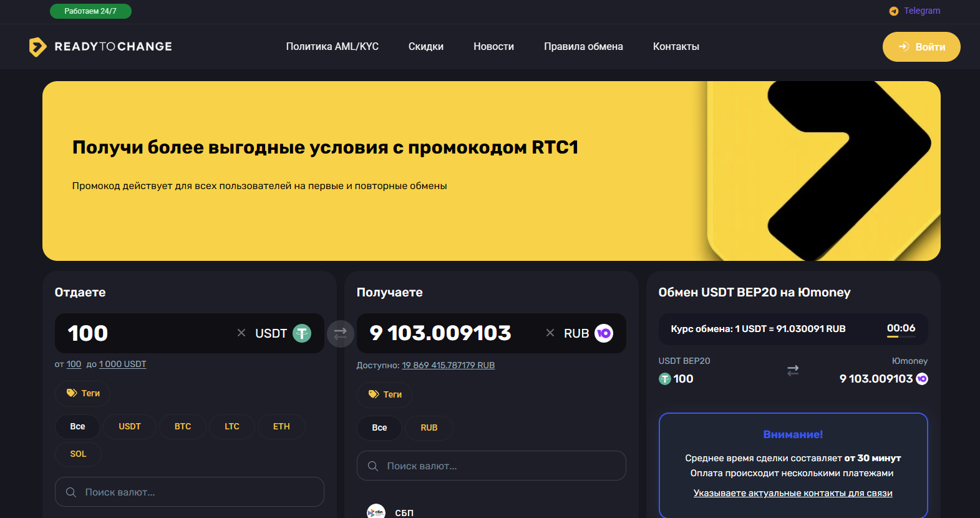This screenshot has height=518, width=980.
Task: Click currency search field in Отдаете
Action: (x=190, y=492)
